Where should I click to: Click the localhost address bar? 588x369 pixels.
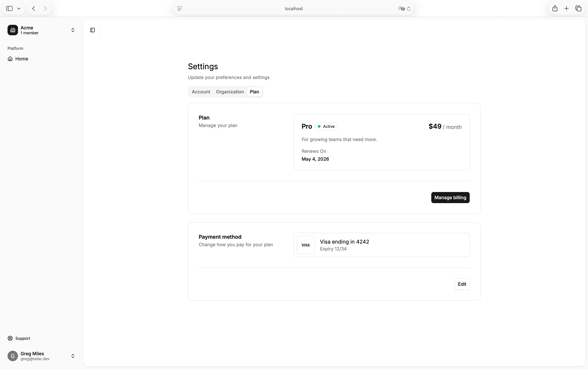pyautogui.click(x=294, y=8)
